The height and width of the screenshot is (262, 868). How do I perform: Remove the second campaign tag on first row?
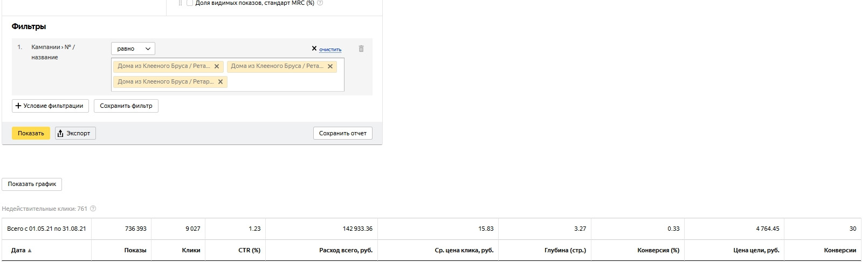point(330,66)
